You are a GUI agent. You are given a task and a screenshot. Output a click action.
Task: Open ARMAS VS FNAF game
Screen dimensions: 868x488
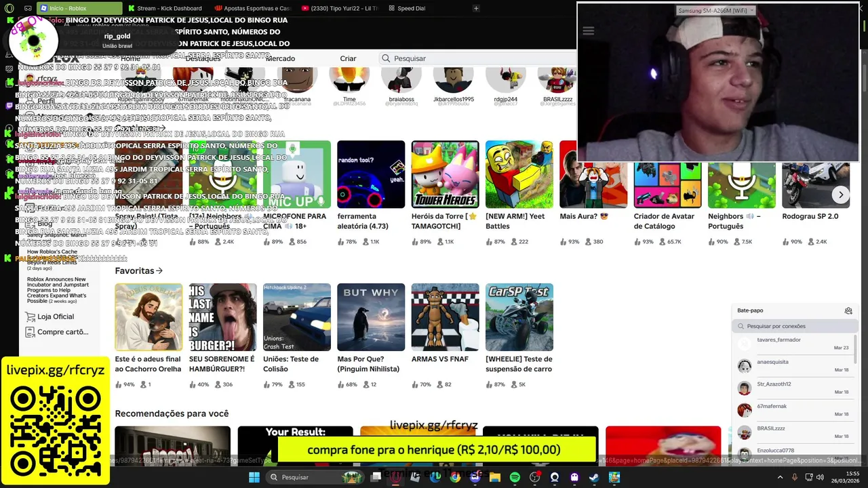coord(445,317)
